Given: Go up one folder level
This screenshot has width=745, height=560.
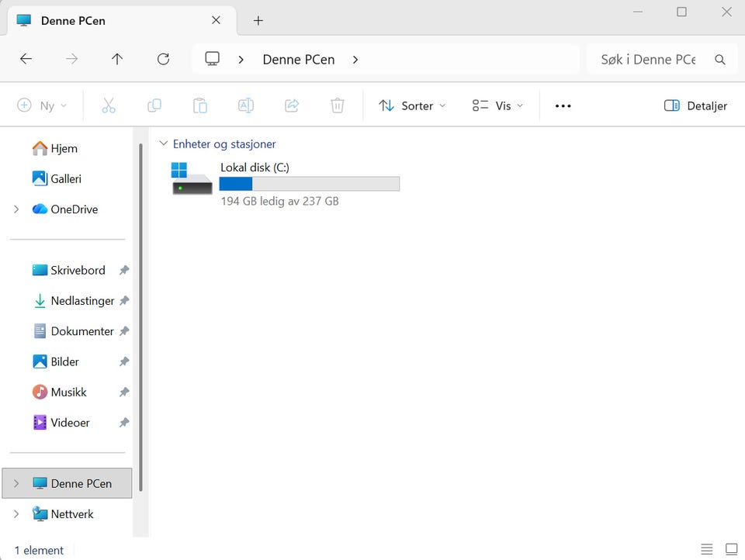Looking at the screenshot, I should [x=117, y=59].
